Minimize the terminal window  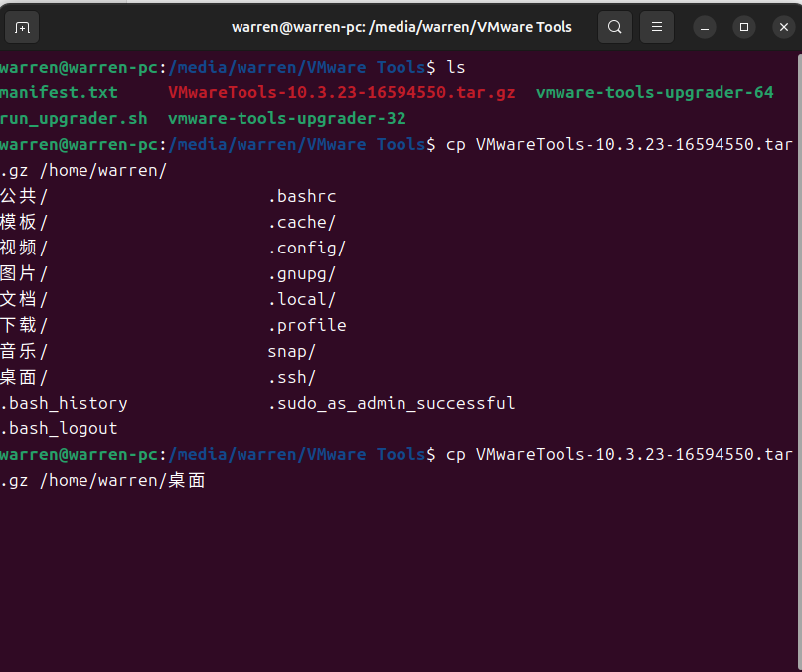coord(705,27)
